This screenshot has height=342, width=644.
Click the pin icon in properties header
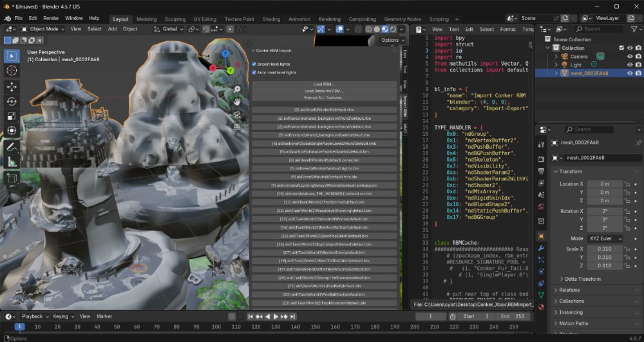[x=639, y=142]
